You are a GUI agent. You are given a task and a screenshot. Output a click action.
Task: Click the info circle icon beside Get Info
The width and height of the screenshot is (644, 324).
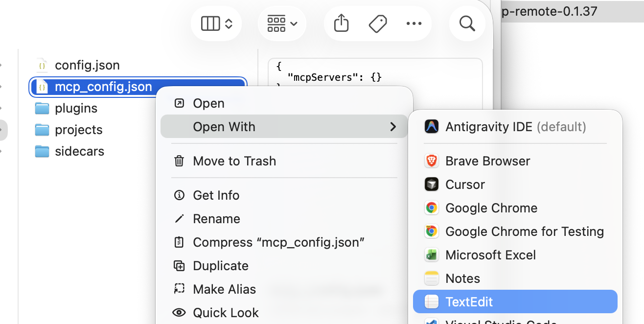pos(179,195)
